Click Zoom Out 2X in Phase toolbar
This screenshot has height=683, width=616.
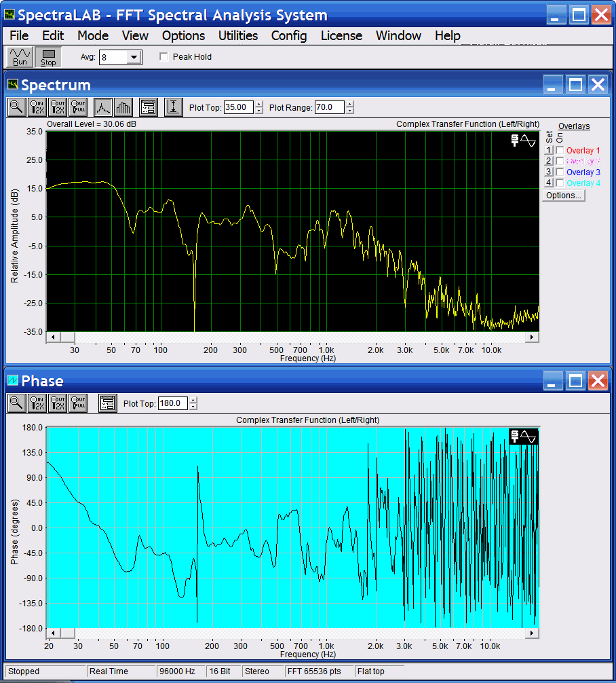(58, 403)
